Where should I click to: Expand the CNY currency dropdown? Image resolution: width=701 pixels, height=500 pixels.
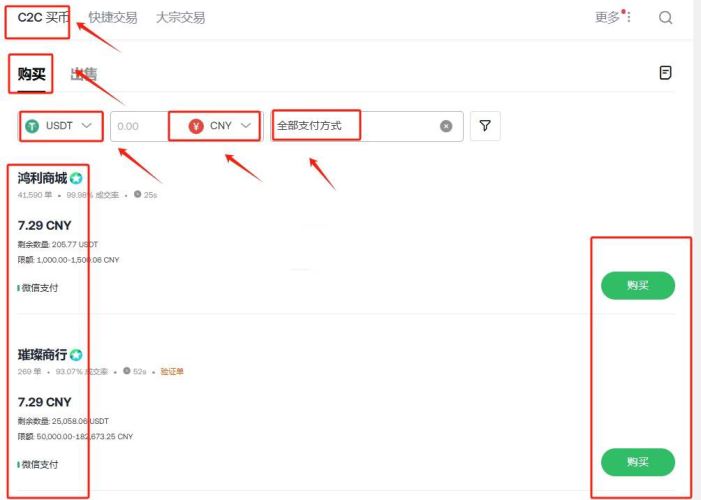(x=246, y=126)
